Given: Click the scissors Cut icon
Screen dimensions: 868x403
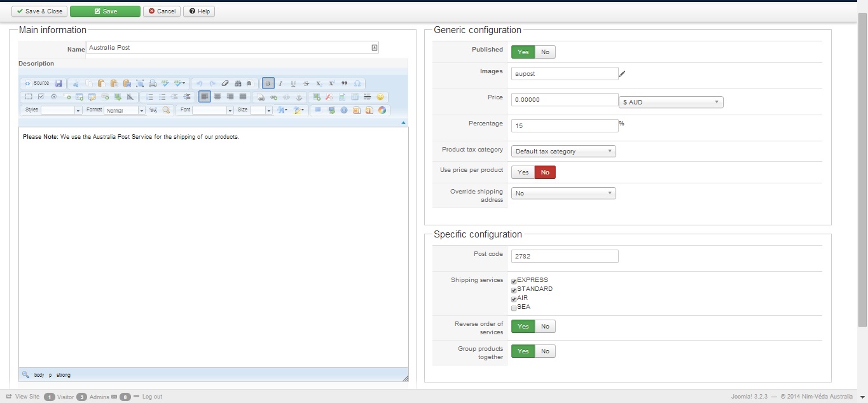Looking at the screenshot, I should tap(76, 83).
